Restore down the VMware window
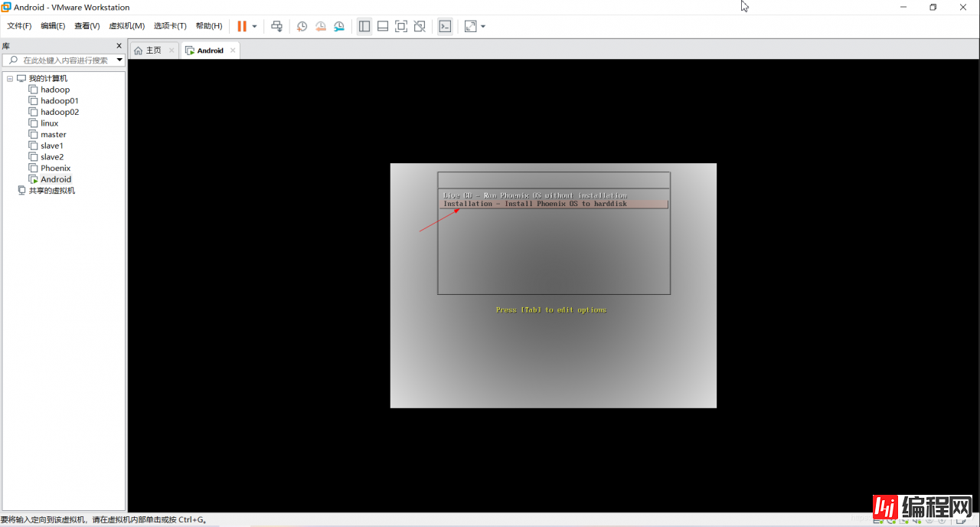 tap(933, 7)
